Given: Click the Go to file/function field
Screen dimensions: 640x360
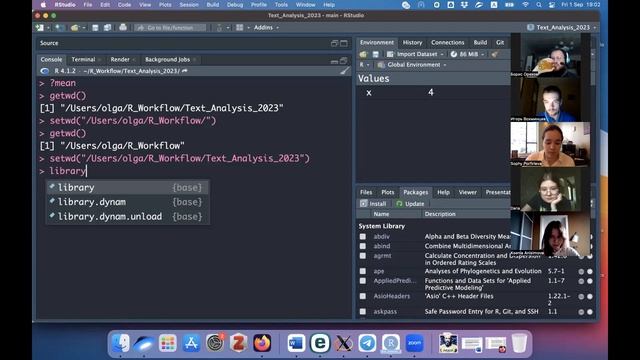Looking at the screenshot, I should (x=170, y=27).
